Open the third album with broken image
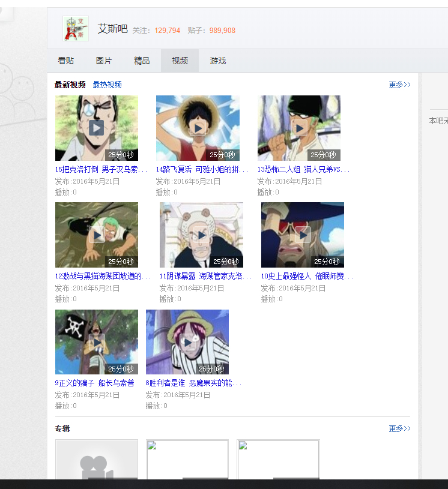Viewport: 448px width, 489px height. click(278, 459)
